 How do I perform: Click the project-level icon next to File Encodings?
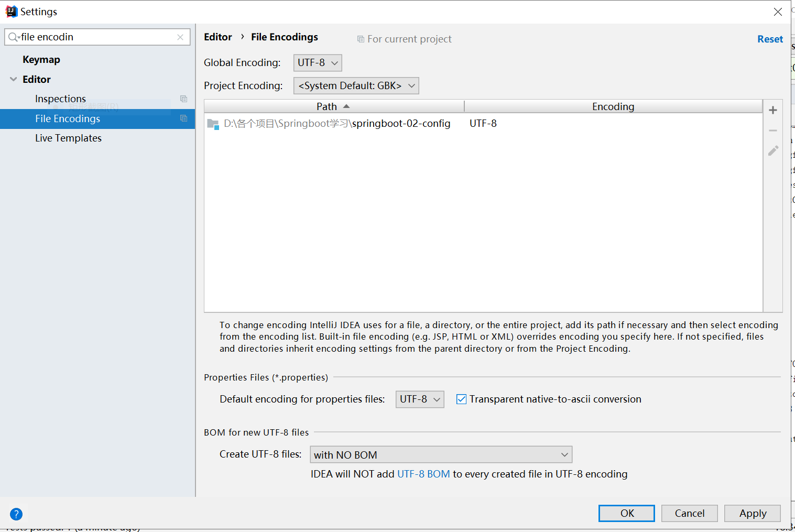(183, 118)
